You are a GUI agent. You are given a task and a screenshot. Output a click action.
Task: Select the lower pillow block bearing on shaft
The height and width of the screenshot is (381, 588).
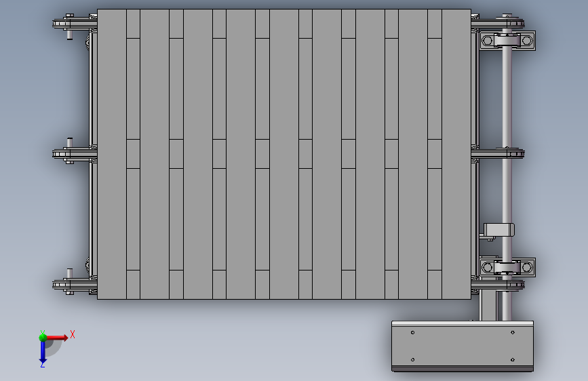(507, 267)
